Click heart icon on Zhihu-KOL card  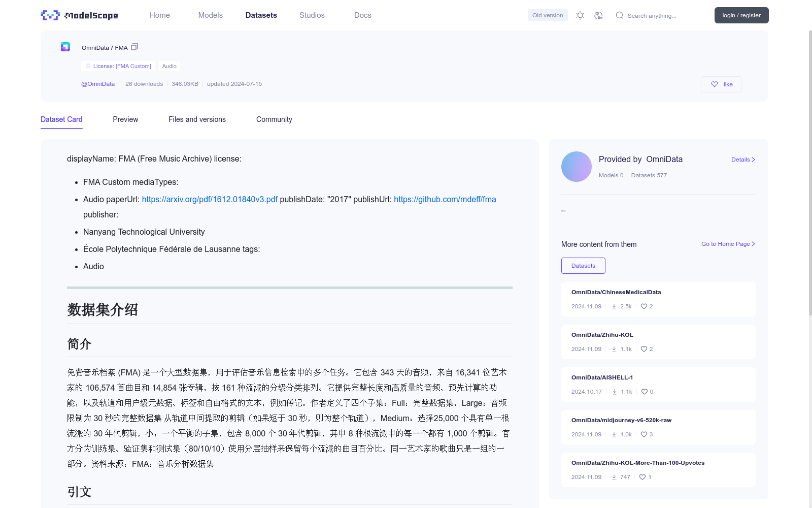[644, 349]
